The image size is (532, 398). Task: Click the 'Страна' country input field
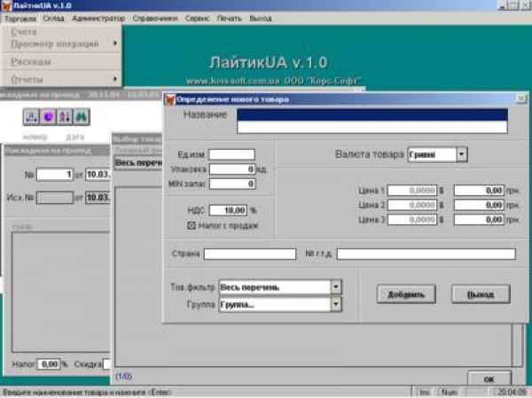point(249,254)
